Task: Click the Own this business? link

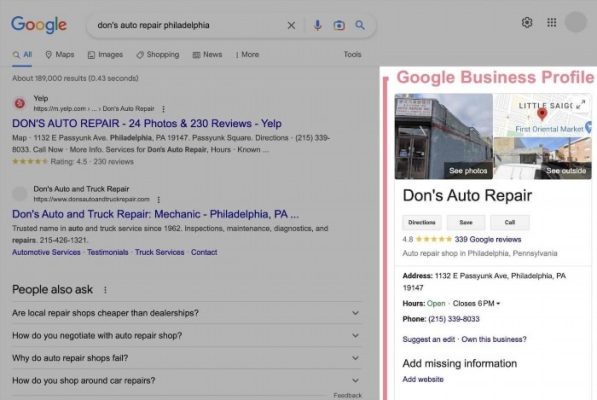Action: point(494,339)
